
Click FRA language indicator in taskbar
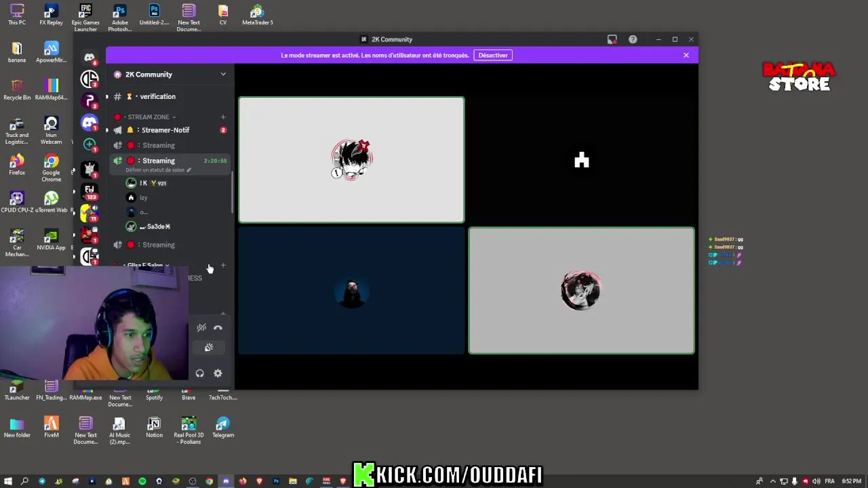tap(829, 481)
